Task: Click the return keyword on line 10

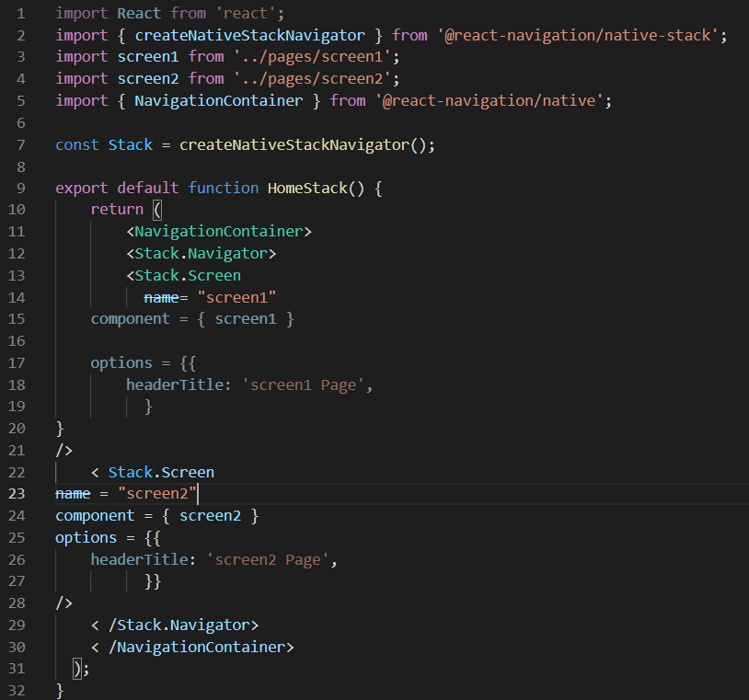Action: click(117, 209)
